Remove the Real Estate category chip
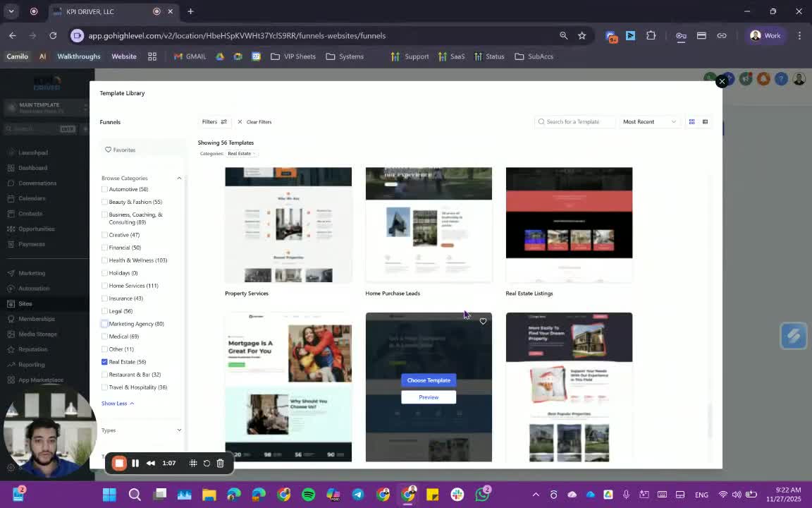Screen dimensions: 812x508 [x=254, y=154]
